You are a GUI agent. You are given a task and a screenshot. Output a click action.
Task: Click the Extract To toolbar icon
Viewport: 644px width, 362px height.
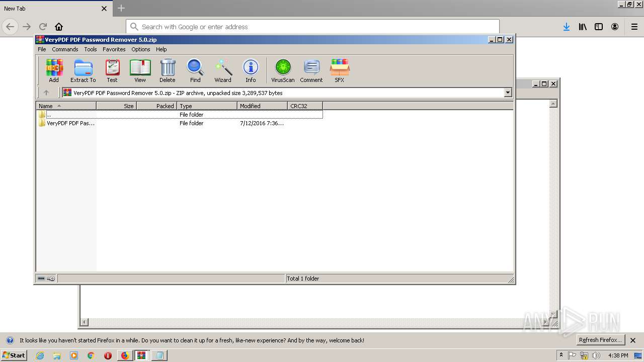tap(83, 70)
